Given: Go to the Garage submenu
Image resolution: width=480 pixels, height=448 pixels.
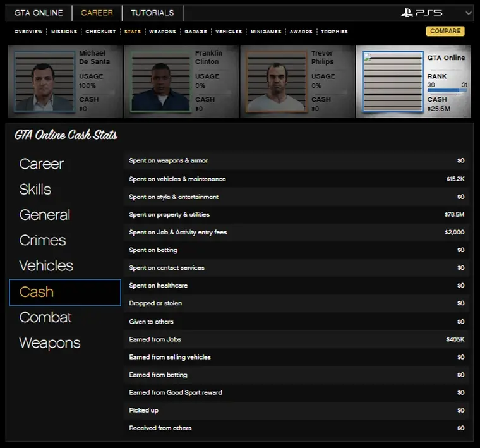Looking at the screenshot, I should tap(196, 32).
